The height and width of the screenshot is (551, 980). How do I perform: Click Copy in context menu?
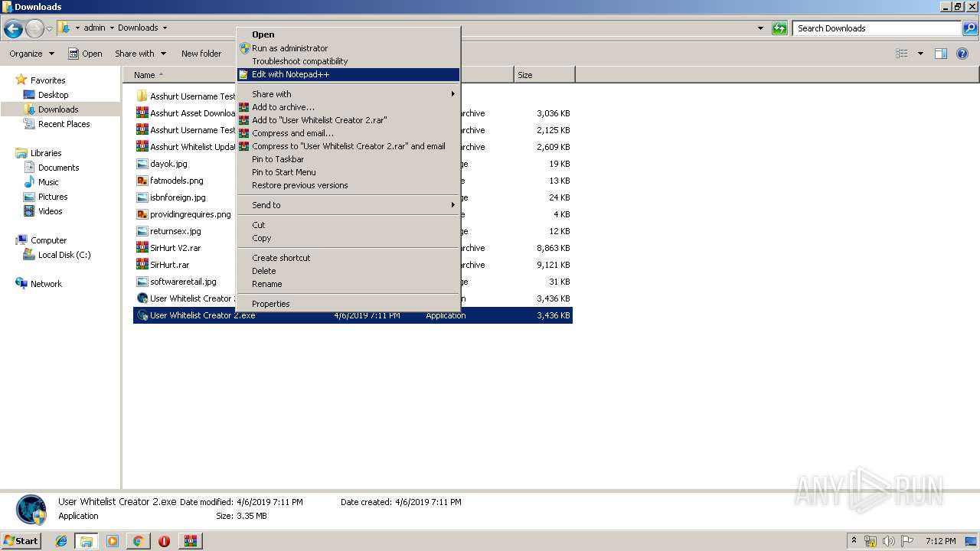click(x=348, y=238)
